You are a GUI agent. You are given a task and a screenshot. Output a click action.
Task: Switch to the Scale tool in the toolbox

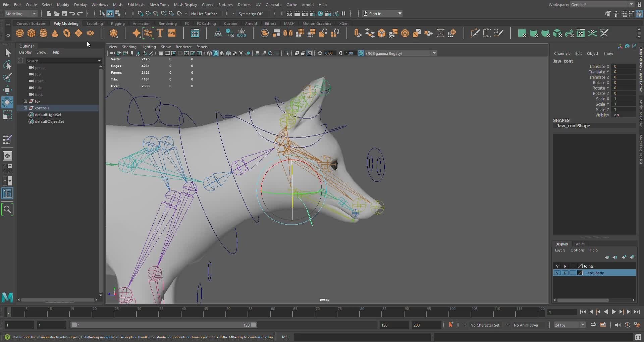(x=7, y=115)
